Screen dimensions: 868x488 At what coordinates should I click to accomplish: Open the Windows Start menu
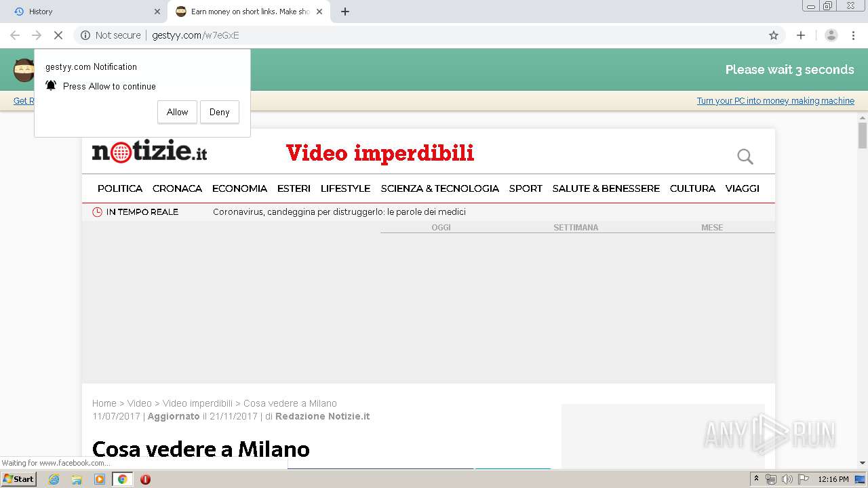click(x=18, y=479)
